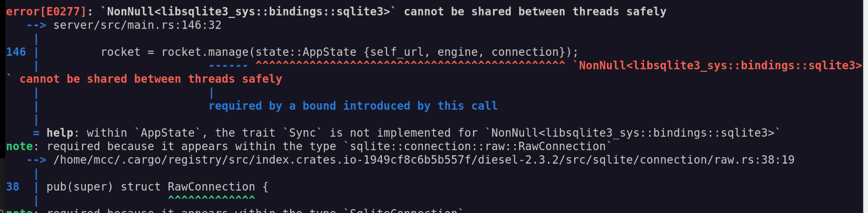The width and height of the screenshot is (868, 213).
Task: Open the diesel raw.rs:38:19 registry path
Action: point(424,160)
